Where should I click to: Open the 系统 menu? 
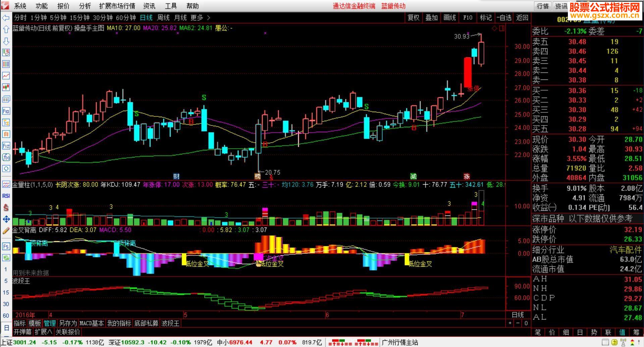[20, 6]
